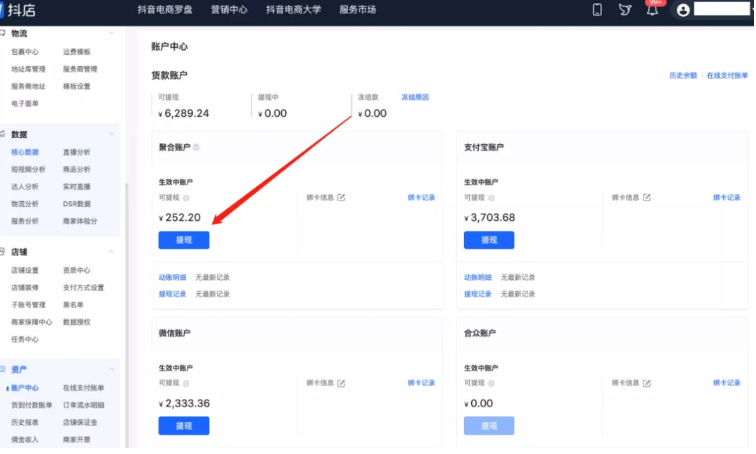View 冻结原因 link beside 冻结款
The width and height of the screenshot is (756, 454).
click(x=415, y=97)
